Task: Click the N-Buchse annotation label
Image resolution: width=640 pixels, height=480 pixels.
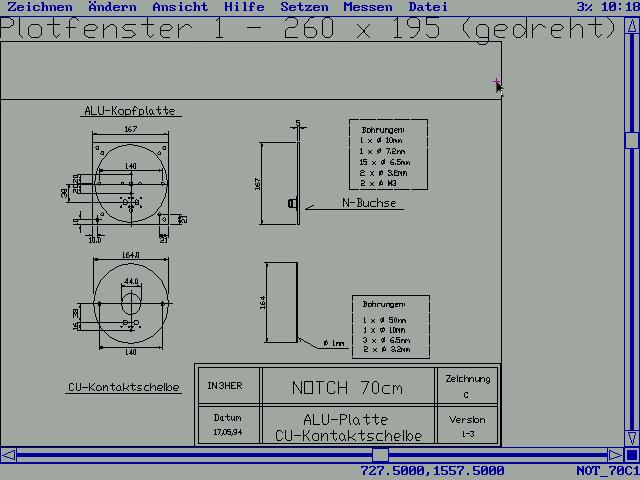Action: click(x=369, y=203)
